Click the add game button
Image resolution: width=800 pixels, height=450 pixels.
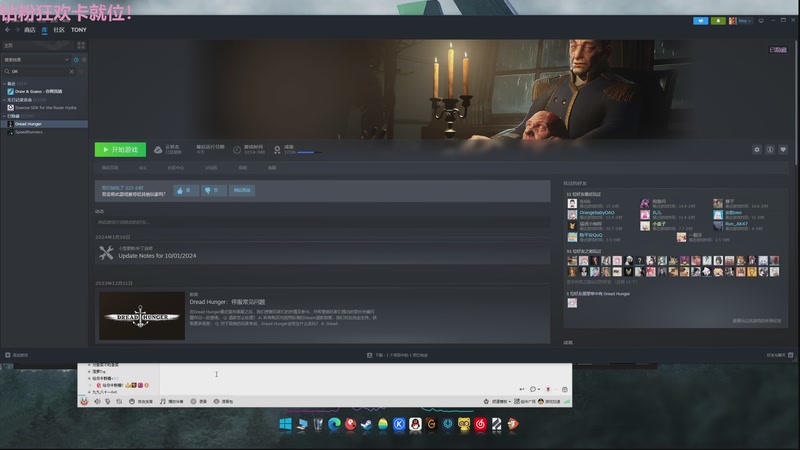(17, 355)
